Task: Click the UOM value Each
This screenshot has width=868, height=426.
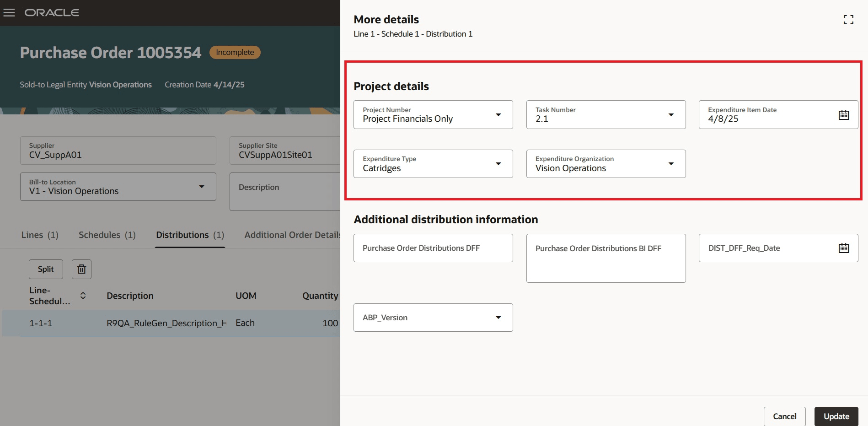Action: tap(245, 323)
